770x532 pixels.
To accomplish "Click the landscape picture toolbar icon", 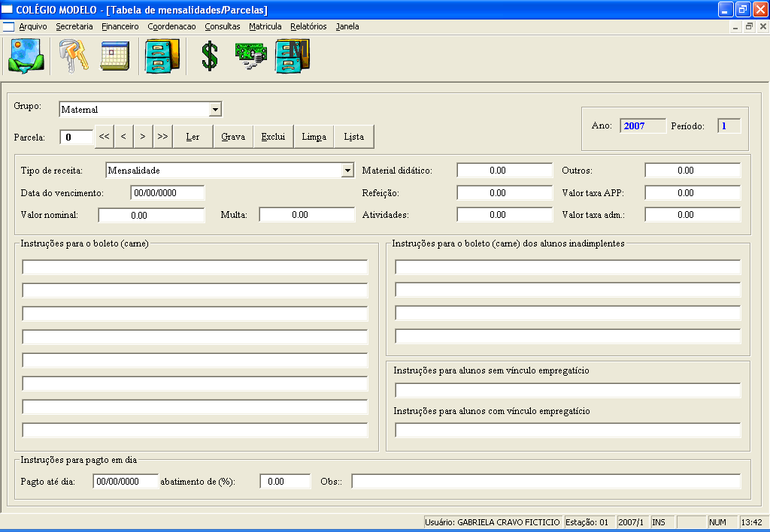I will coord(26,56).
